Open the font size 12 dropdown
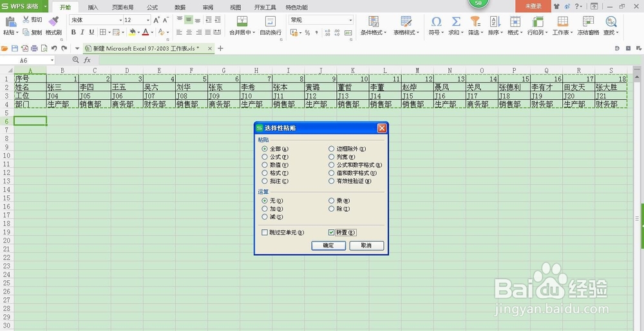This screenshot has width=644, height=331. click(148, 20)
